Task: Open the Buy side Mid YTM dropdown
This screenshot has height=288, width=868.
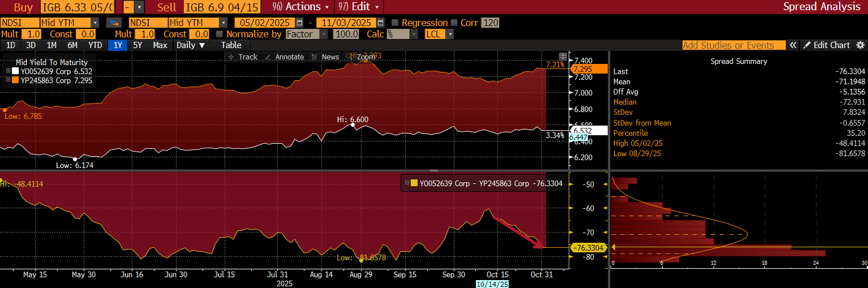Action: (x=94, y=23)
